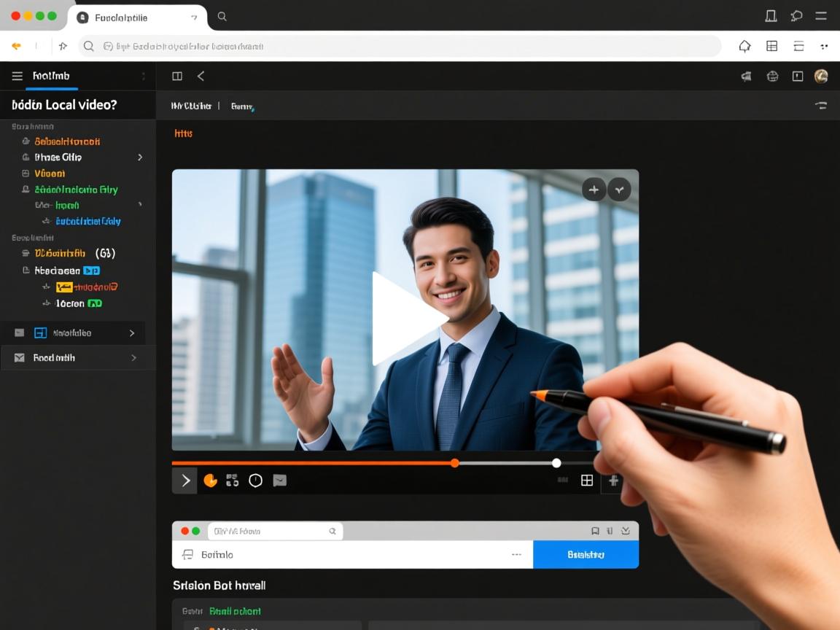840x630 pixels.
Task: Click the envelope icon in the player controls
Action: pos(279,481)
